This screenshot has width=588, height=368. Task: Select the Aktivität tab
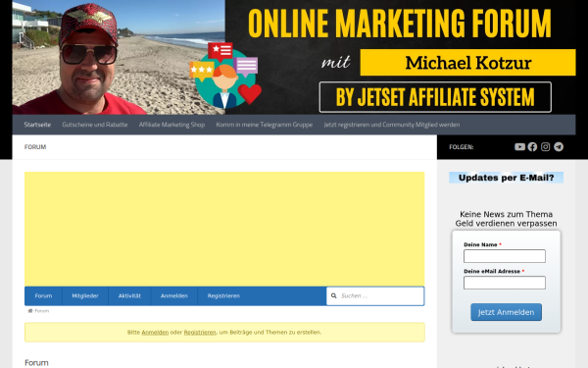point(129,296)
